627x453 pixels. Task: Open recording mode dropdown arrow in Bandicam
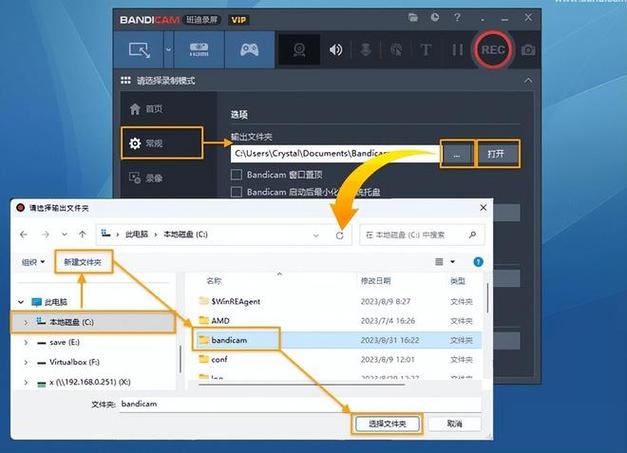pyautogui.click(x=169, y=50)
